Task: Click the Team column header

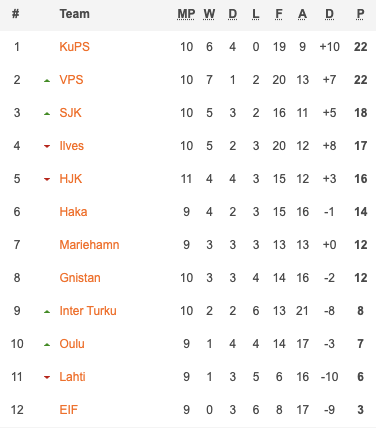Action: pos(74,14)
